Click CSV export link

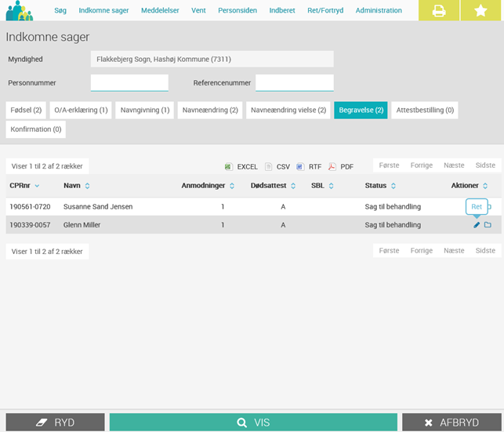click(x=283, y=167)
